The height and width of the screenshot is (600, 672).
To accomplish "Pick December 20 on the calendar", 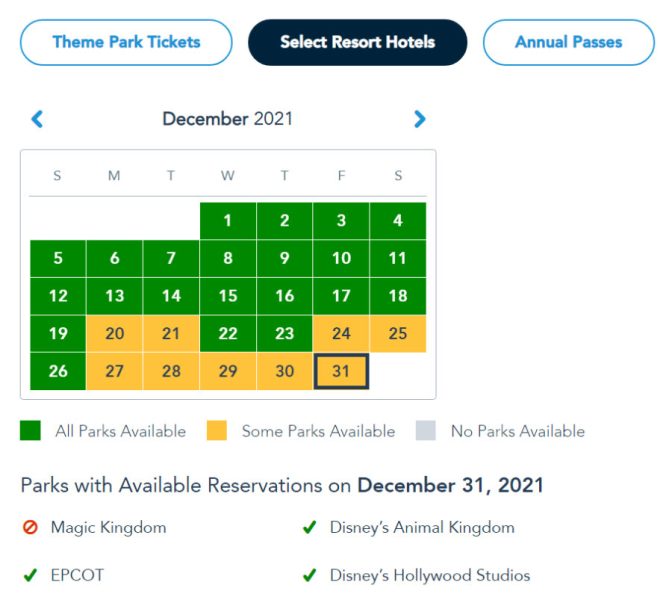I will [x=114, y=334].
